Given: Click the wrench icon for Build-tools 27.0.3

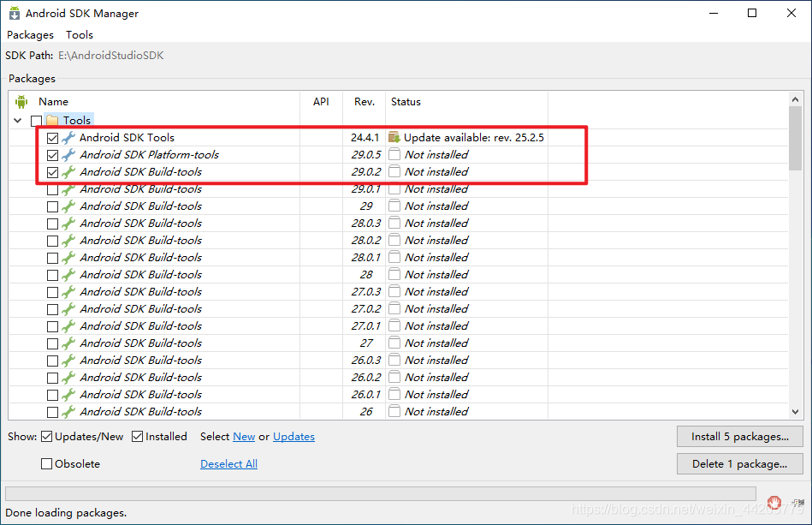Looking at the screenshot, I should click(68, 292).
